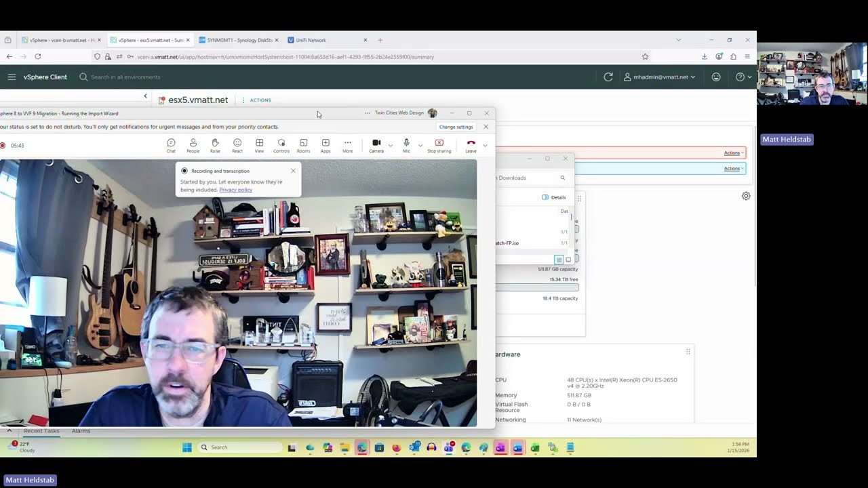Switch to the UniFi Network tab
Screen dimensions: 868x488
click(x=327, y=40)
